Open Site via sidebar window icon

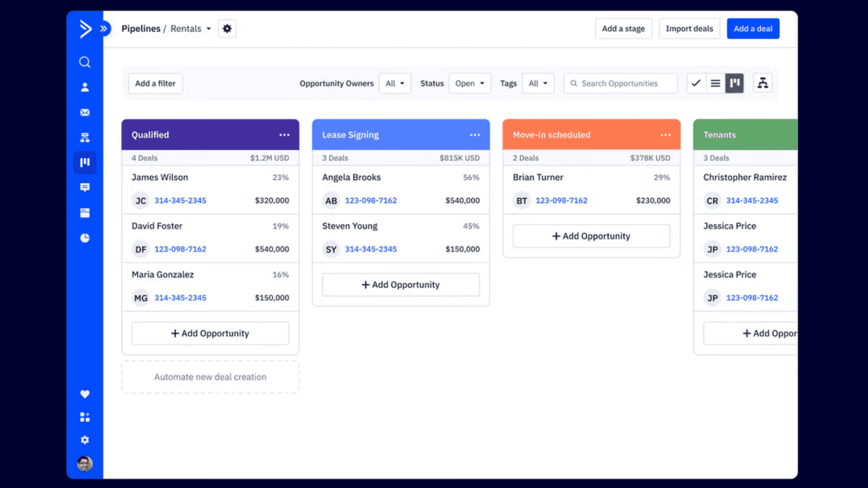click(x=85, y=213)
